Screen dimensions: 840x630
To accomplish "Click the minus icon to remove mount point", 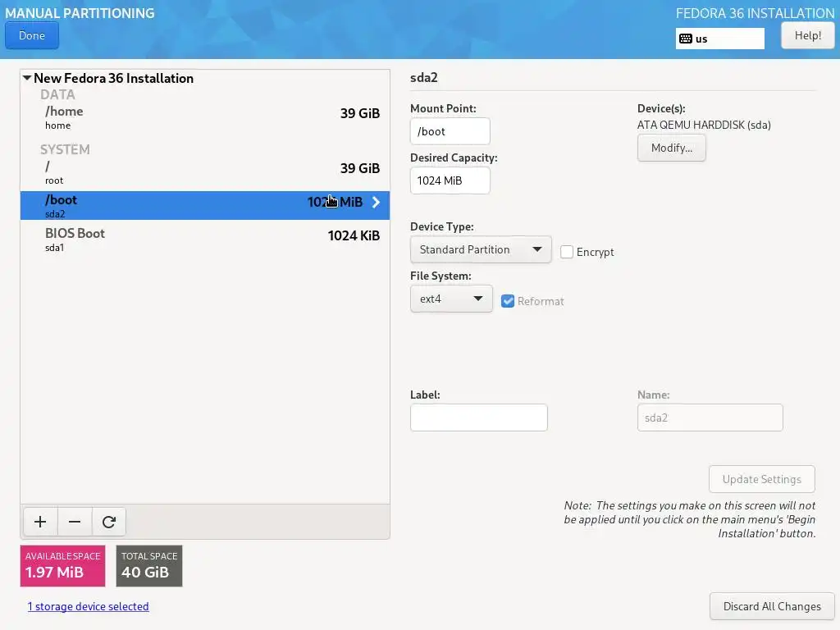I will 75,522.
